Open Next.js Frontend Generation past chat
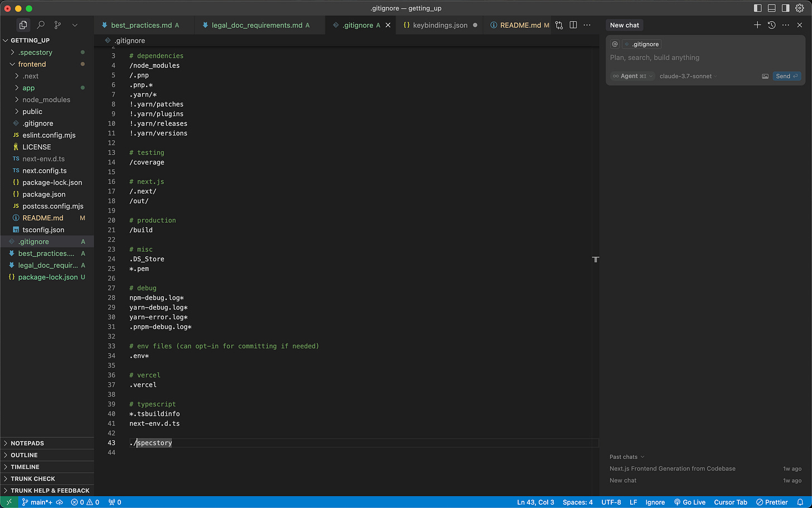The image size is (812, 508). (705, 468)
